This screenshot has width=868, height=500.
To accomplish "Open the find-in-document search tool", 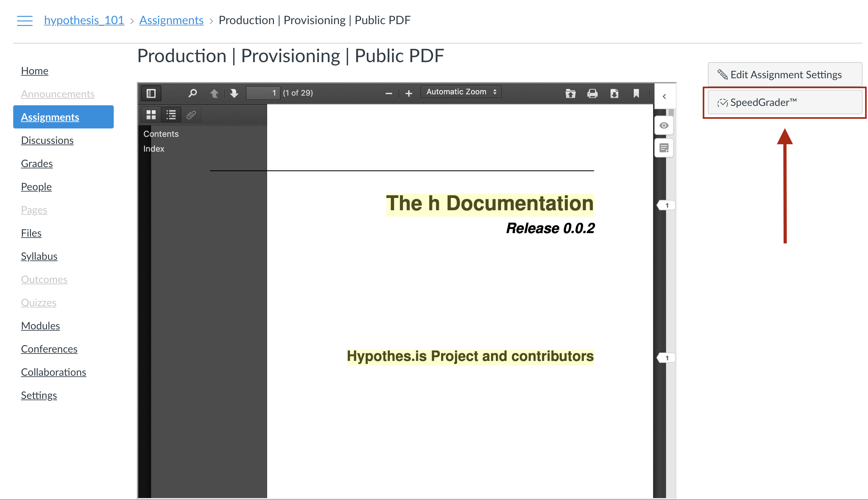I will pyautogui.click(x=193, y=93).
